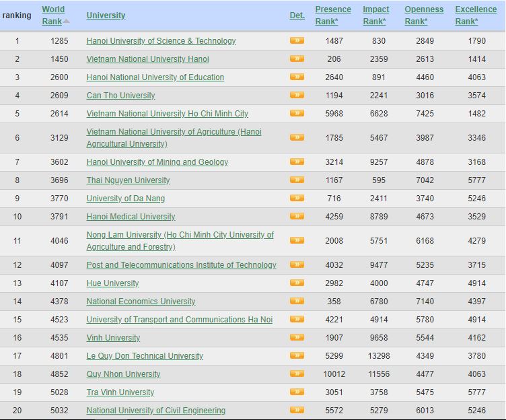
Task: Sort by Openness Rank column header
Action: pyautogui.click(x=424, y=15)
